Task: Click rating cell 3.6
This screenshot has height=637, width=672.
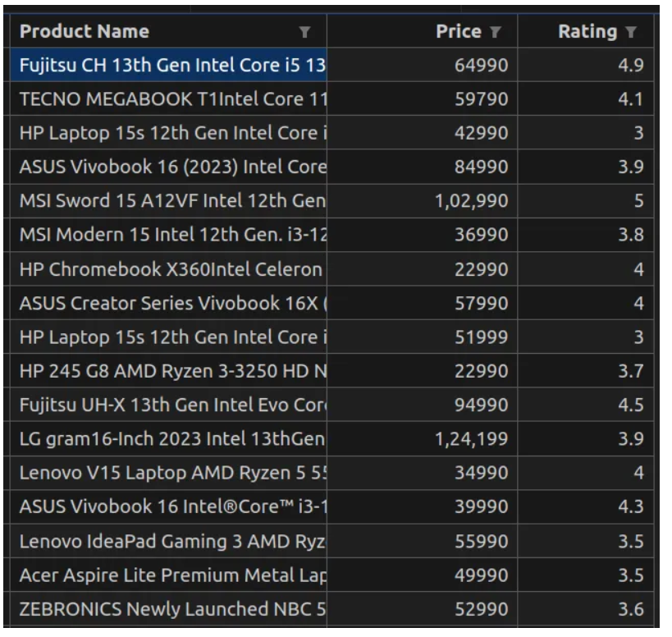Action: pos(586,609)
